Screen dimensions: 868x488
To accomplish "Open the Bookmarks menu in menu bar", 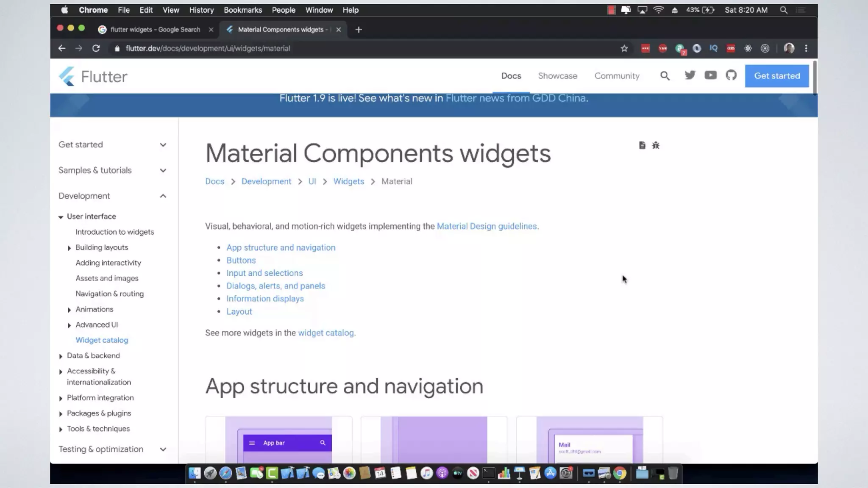I will point(243,10).
